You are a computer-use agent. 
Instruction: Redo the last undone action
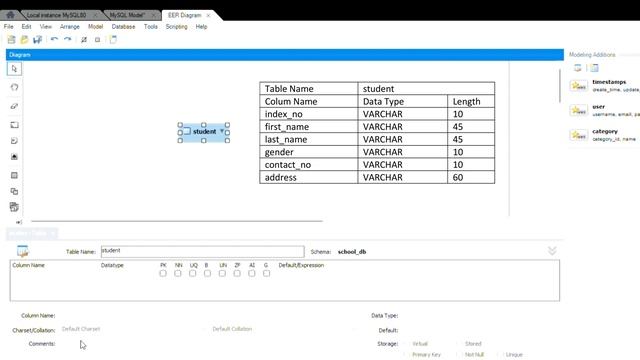[68, 39]
